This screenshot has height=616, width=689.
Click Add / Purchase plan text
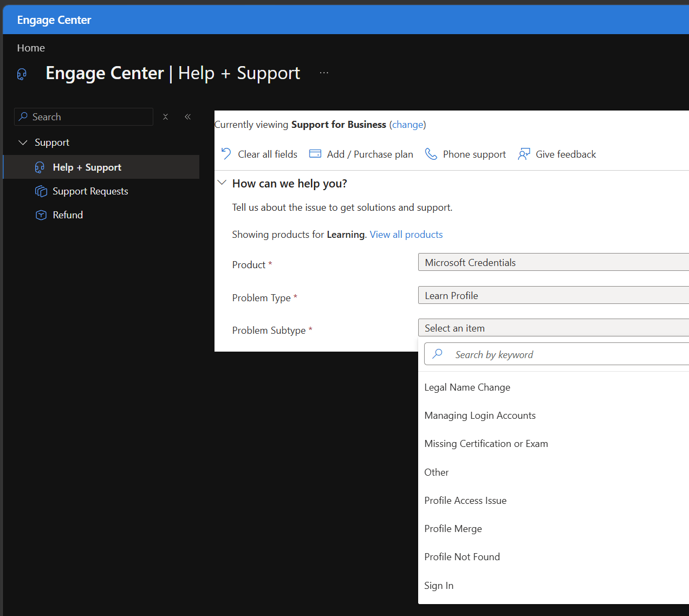[x=370, y=154]
